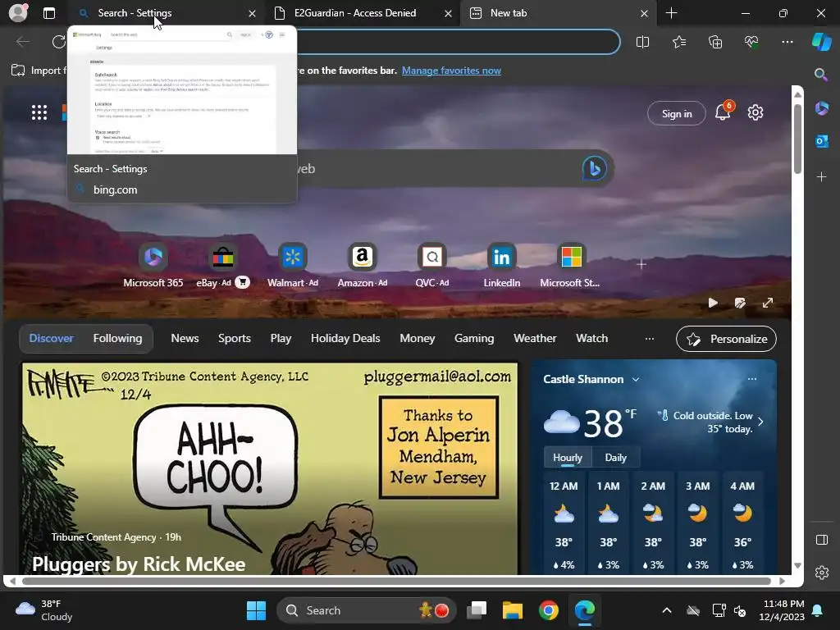The image size is (840, 630).
Task: Play the background video
Action: point(713,303)
